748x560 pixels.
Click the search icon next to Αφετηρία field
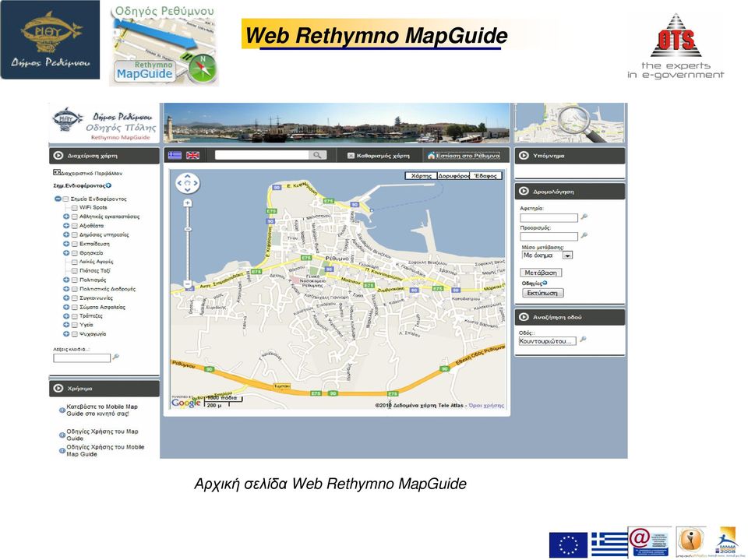point(584,217)
